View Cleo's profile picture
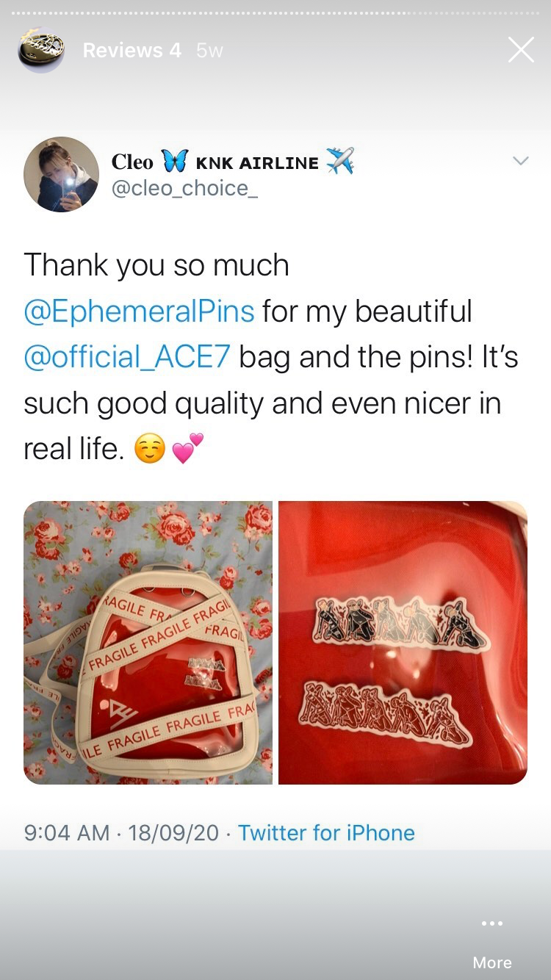Viewport: 551px width, 980px height. point(61,174)
